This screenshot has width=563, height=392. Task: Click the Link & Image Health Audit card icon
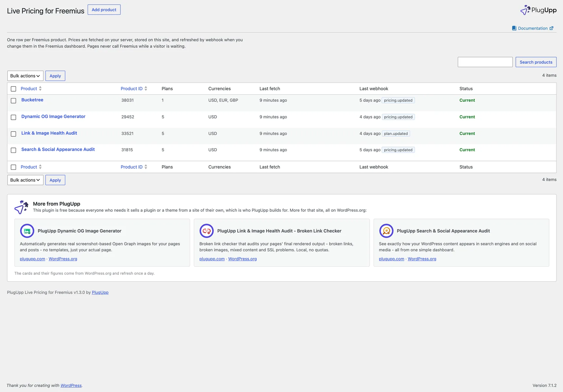(x=207, y=231)
